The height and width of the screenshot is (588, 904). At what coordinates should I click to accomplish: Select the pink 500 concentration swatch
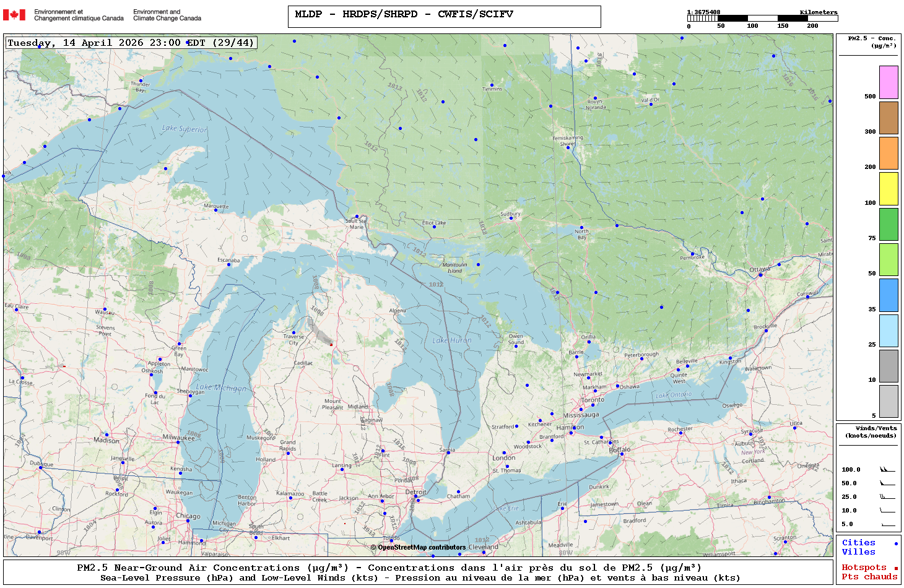point(889,82)
